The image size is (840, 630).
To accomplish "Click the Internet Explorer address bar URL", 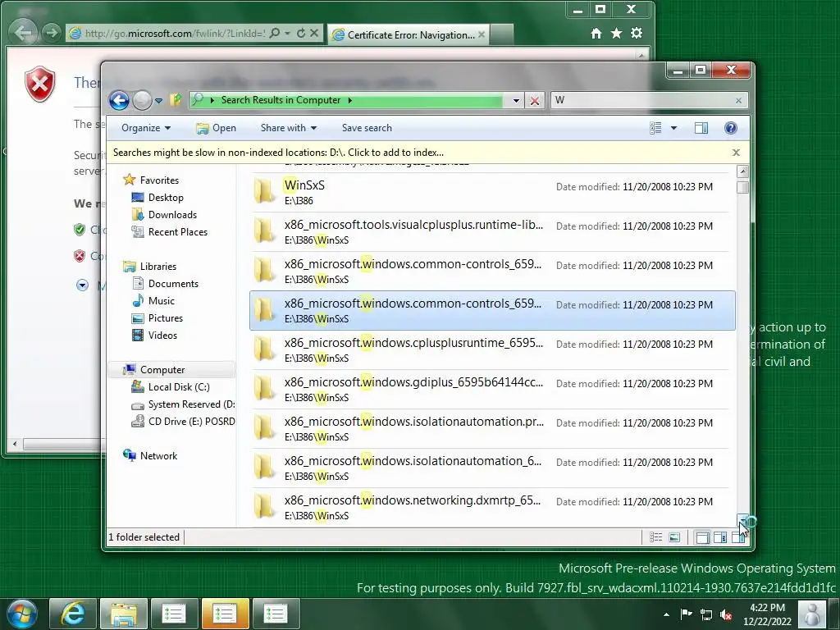I will tap(175, 33).
